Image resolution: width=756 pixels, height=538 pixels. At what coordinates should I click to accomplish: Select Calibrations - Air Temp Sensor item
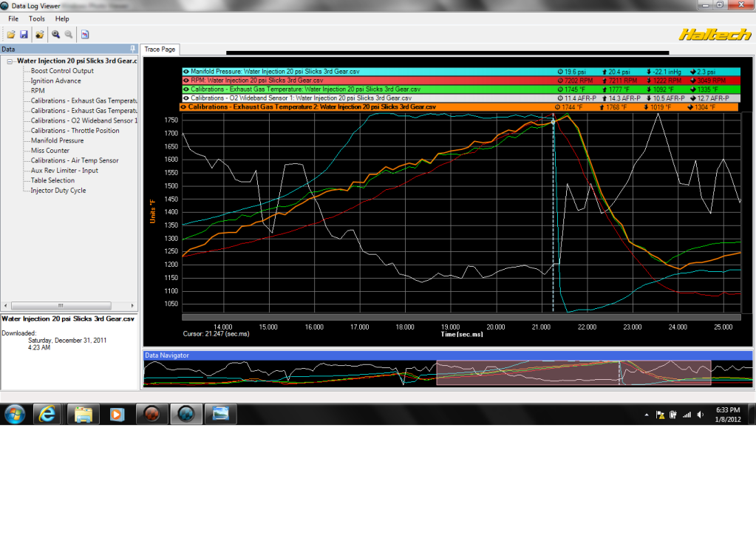click(x=75, y=160)
